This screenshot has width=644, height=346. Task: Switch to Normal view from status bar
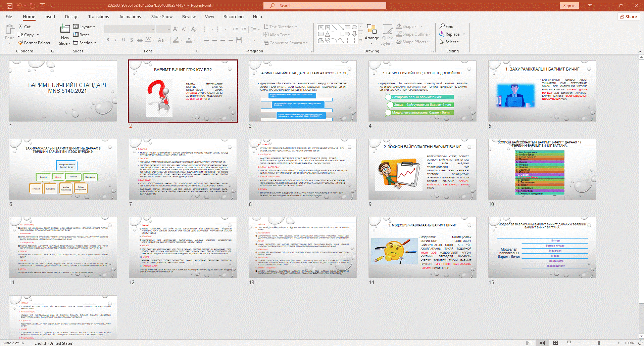(x=529, y=343)
